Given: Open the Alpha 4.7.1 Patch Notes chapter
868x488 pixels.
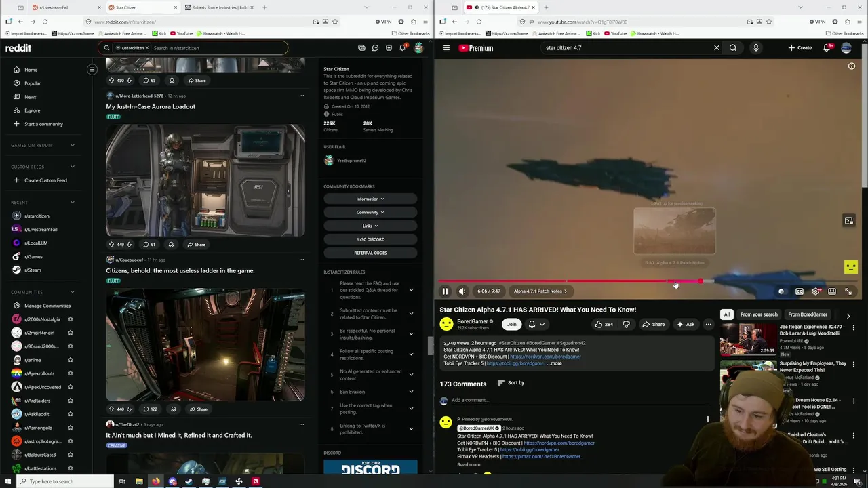Looking at the screenshot, I should (x=540, y=291).
